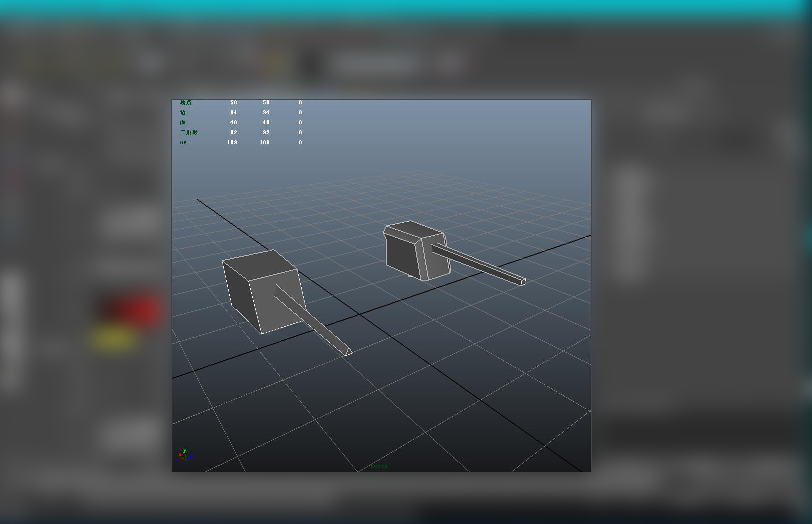Click the XYZ axis orientation gizmo
The image size is (812, 524).
coord(185,455)
